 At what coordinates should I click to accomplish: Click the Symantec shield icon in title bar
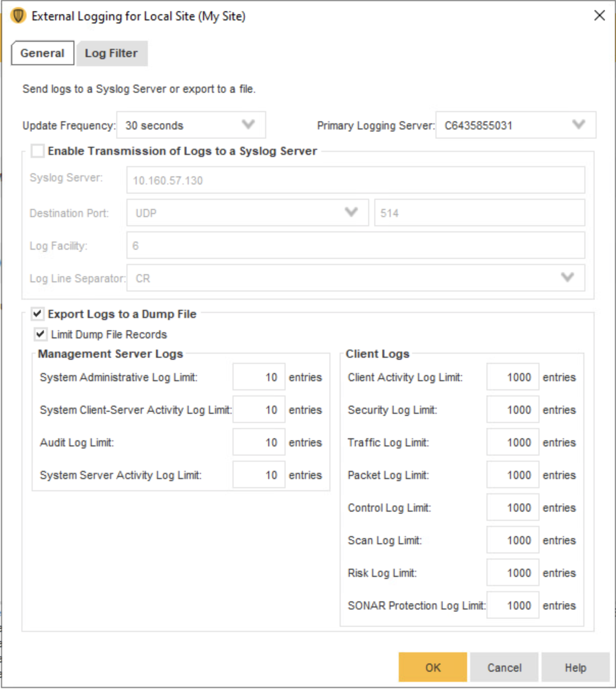(x=18, y=16)
